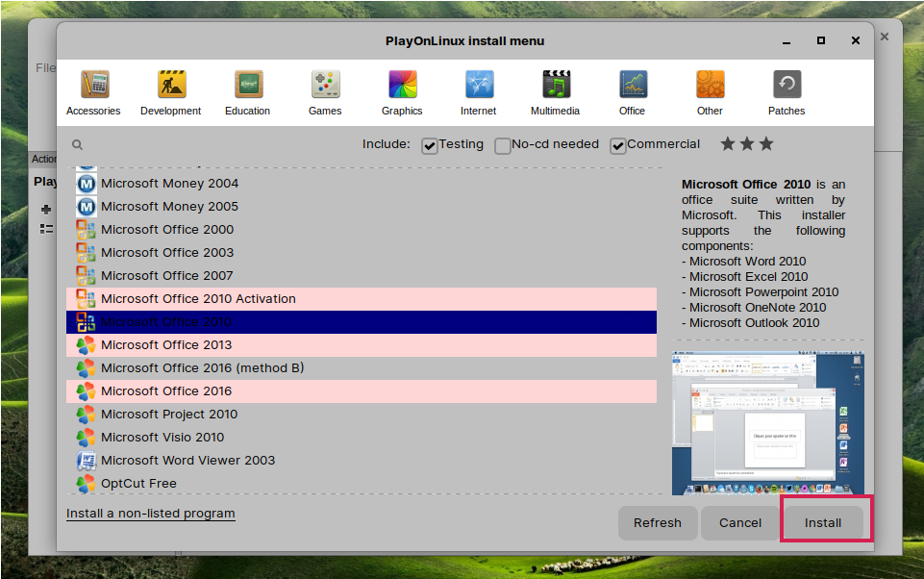Open the Development category
This screenshot has height=579, width=924.
tap(171, 93)
